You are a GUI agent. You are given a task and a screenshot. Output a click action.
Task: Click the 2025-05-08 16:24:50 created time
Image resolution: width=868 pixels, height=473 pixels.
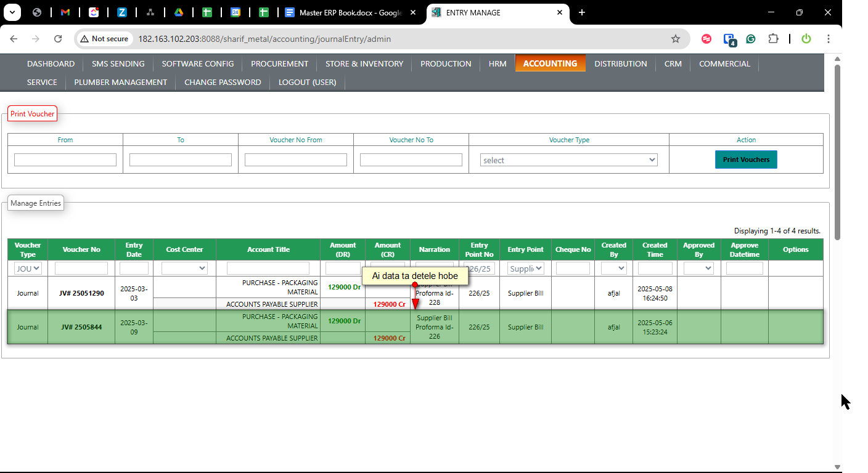tap(655, 293)
